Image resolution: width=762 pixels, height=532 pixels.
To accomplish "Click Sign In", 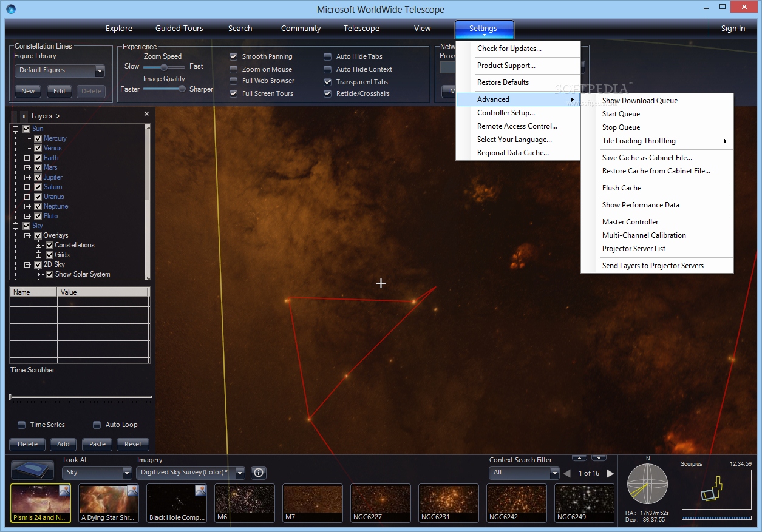I will point(733,29).
